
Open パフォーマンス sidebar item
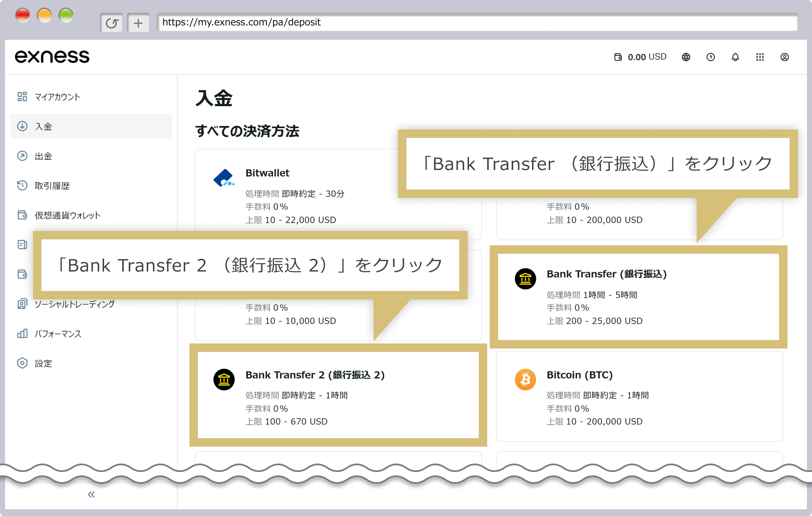pyautogui.click(x=91, y=334)
